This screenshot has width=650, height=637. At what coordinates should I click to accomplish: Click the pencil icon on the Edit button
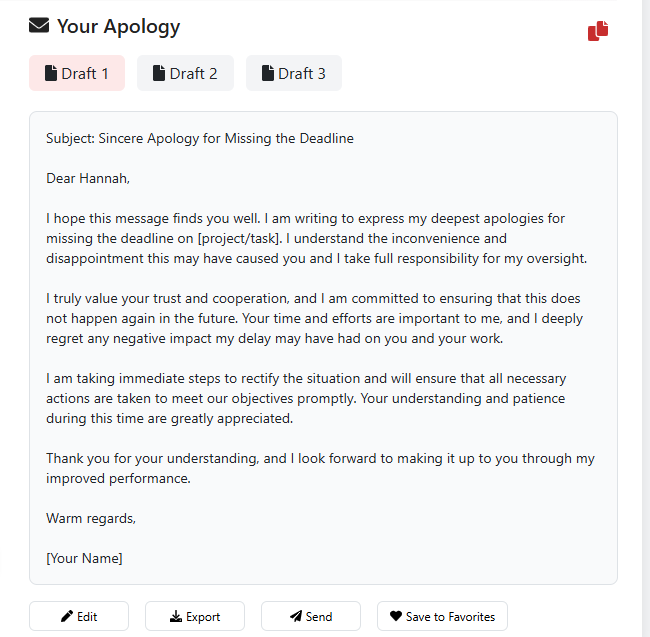67,616
